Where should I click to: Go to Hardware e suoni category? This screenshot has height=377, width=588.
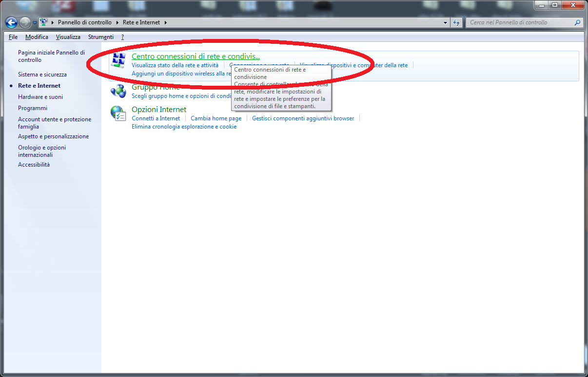point(40,97)
